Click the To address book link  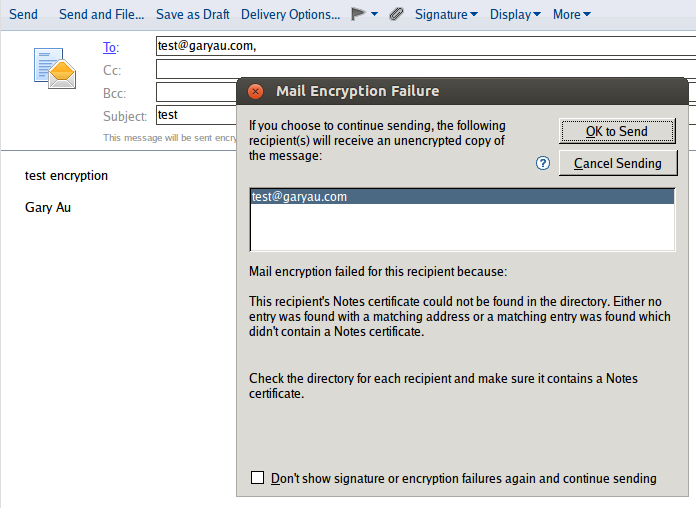pos(111,47)
